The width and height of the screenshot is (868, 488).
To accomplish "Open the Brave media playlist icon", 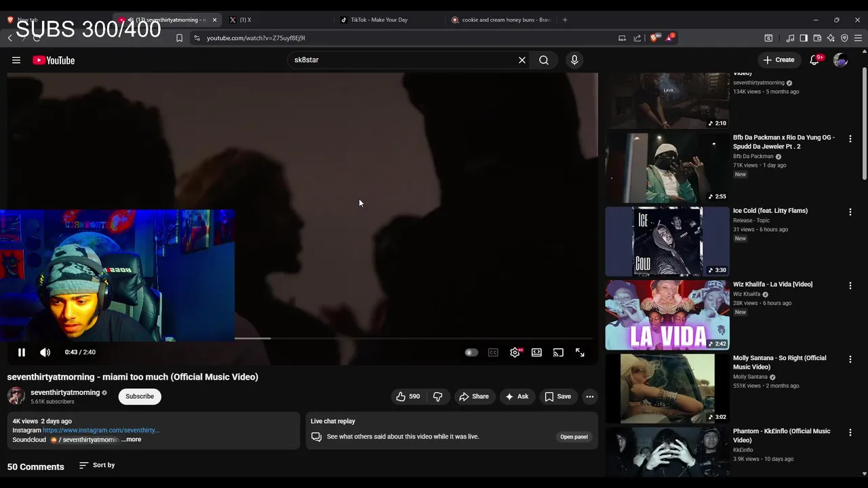I will pos(790,39).
